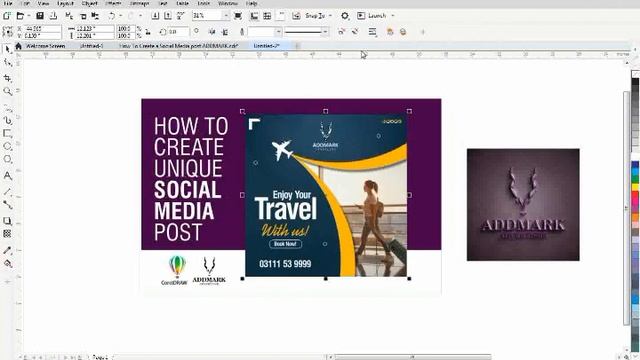Expand the Snap To dropdown
The image size is (640, 360).
(330, 16)
